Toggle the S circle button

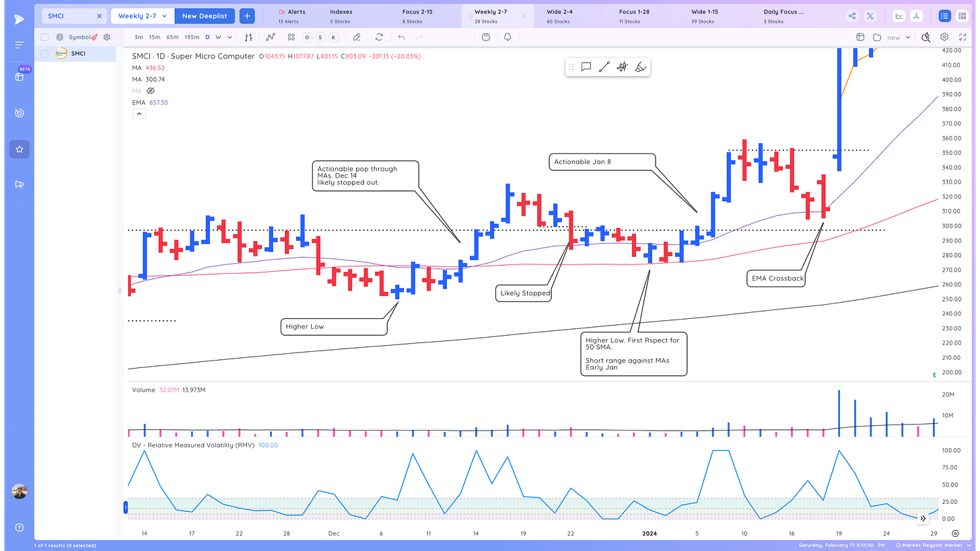point(320,38)
